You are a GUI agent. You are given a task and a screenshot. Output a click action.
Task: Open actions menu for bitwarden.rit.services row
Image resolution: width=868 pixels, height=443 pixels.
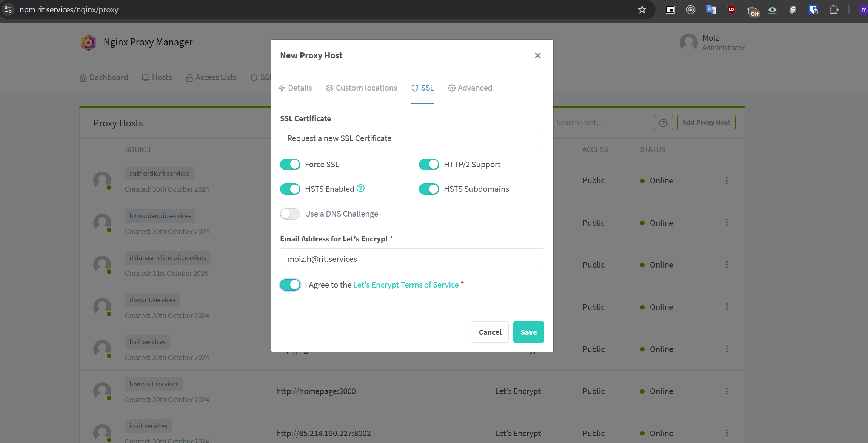pos(726,223)
